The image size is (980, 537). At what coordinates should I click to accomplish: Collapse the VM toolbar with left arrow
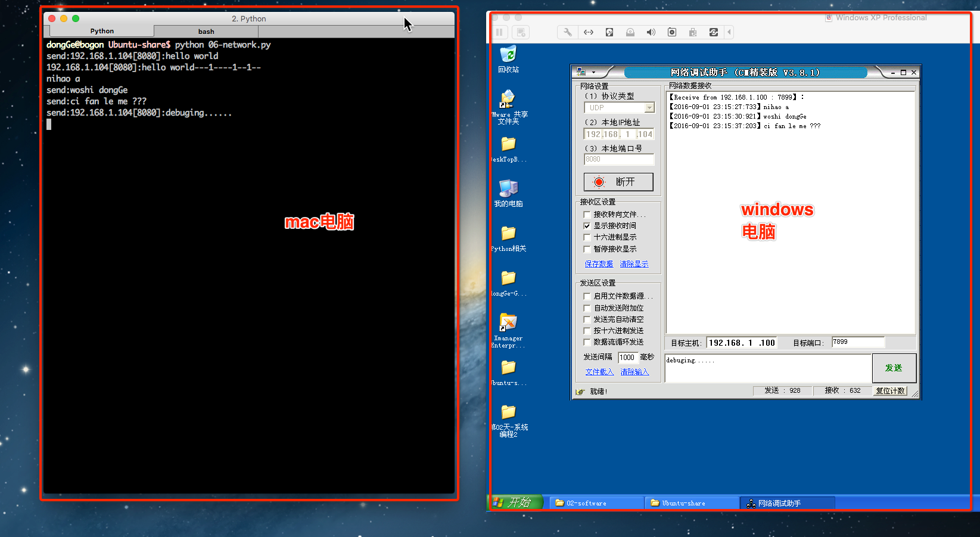pos(729,32)
